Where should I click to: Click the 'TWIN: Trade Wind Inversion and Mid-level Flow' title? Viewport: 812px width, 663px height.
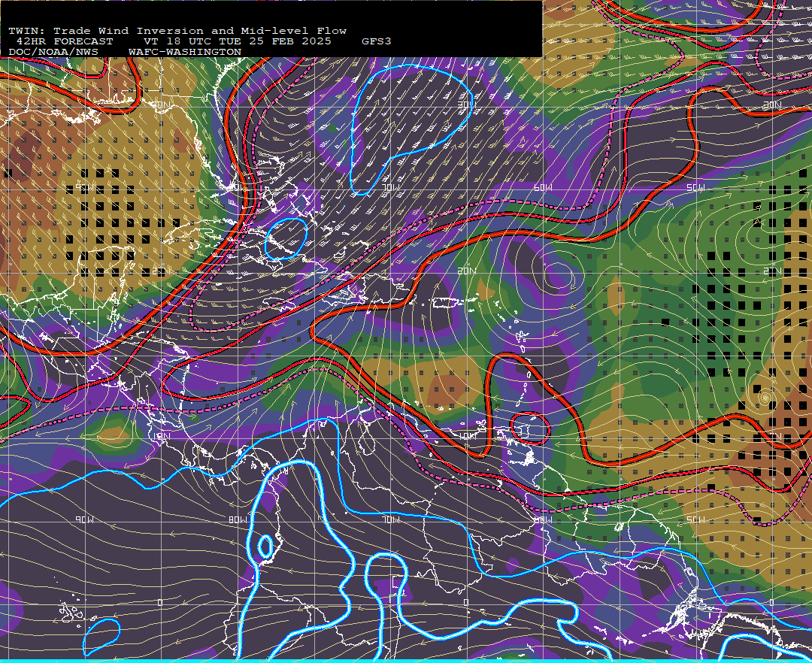click(x=177, y=31)
